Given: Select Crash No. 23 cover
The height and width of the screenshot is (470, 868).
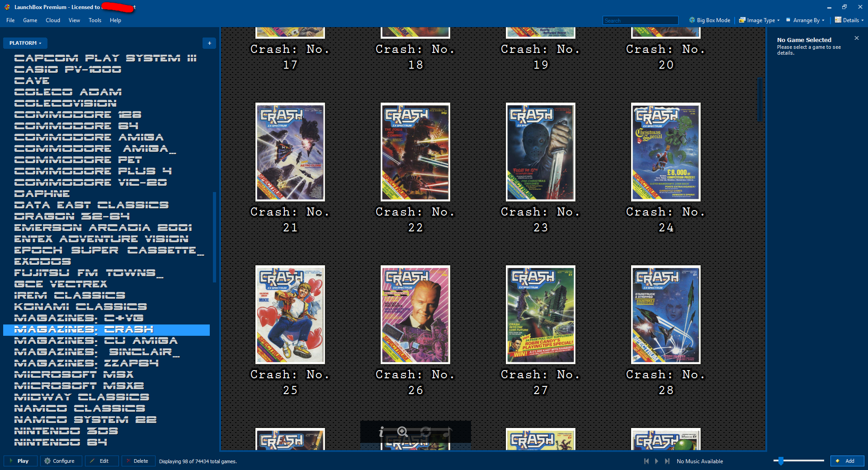Looking at the screenshot, I should tap(541, 152).
